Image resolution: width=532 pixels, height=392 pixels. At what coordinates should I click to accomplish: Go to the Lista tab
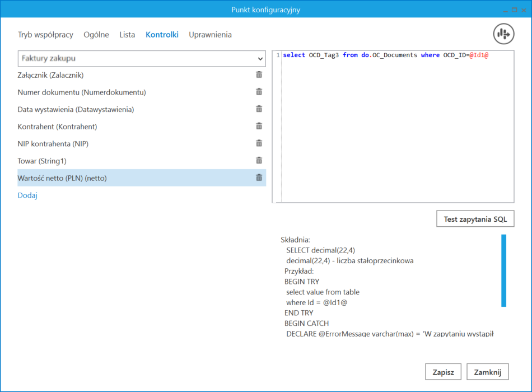tap(127, 35)
